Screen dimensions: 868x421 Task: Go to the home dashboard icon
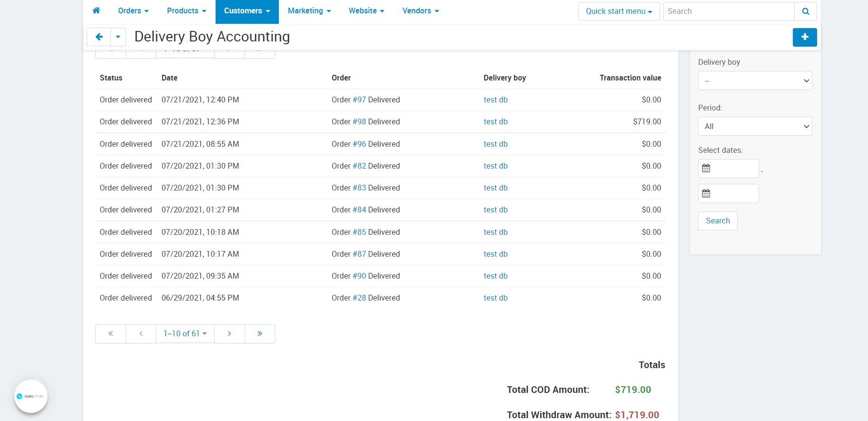tap(96, 10)
